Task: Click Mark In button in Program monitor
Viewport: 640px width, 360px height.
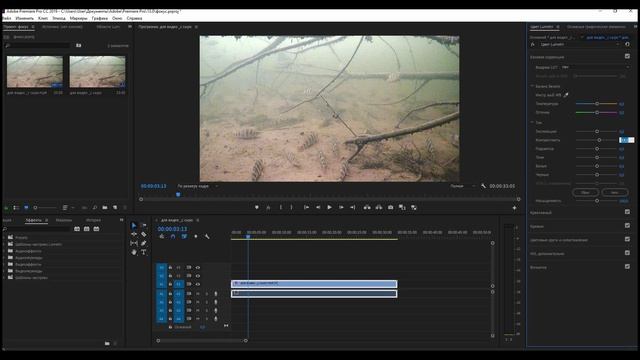Action: click(281, 207)
